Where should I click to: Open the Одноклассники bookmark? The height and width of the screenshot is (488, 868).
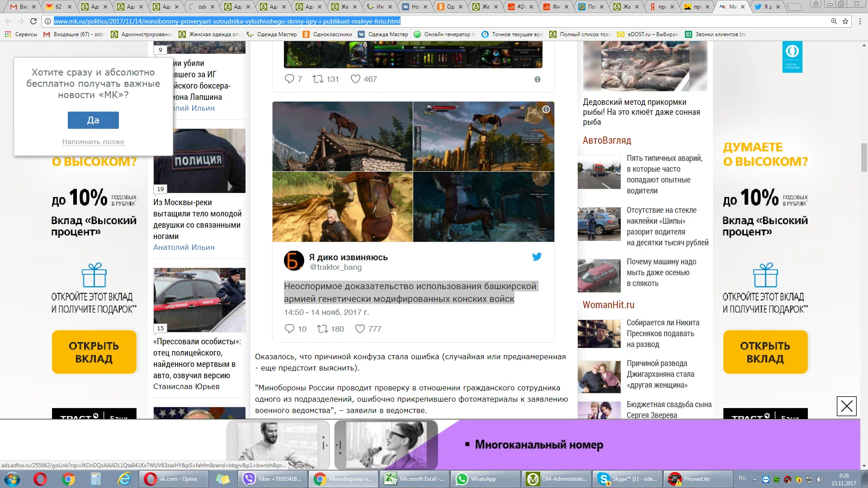coord(327,34)
